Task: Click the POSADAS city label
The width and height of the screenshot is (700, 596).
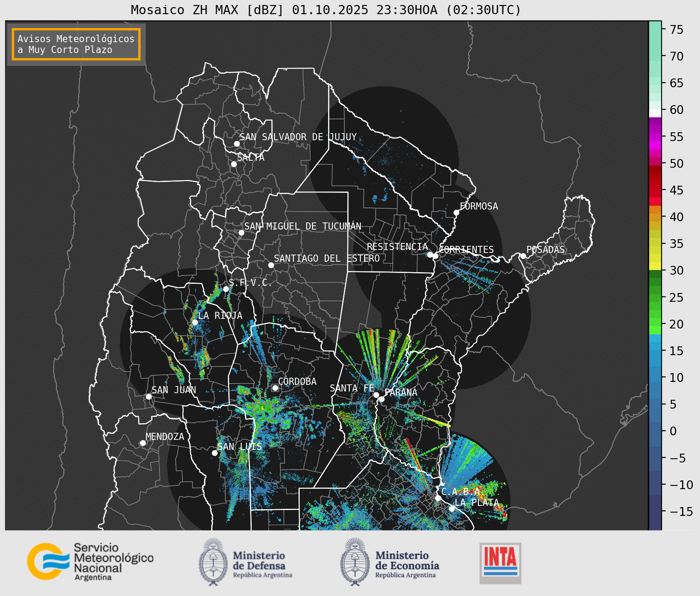Action: coord(546,250)
